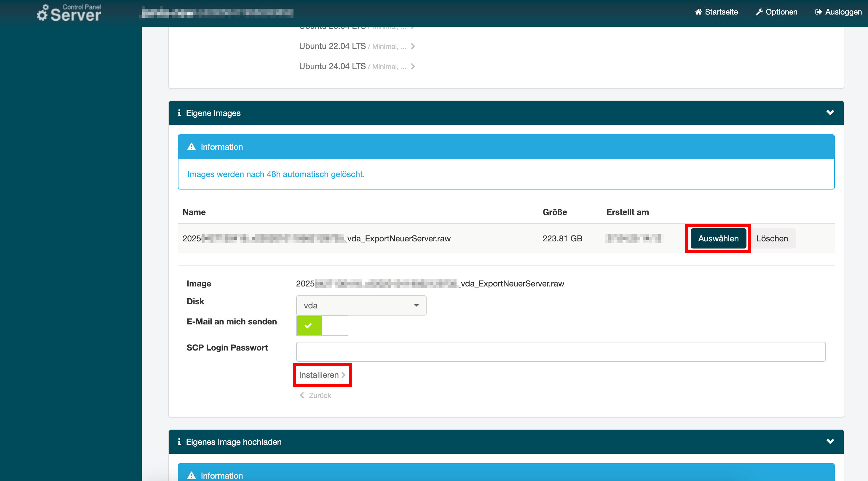Open the Disk dropdown showing vda
This screenshot has height=481, width=868.
coord(361,305)
